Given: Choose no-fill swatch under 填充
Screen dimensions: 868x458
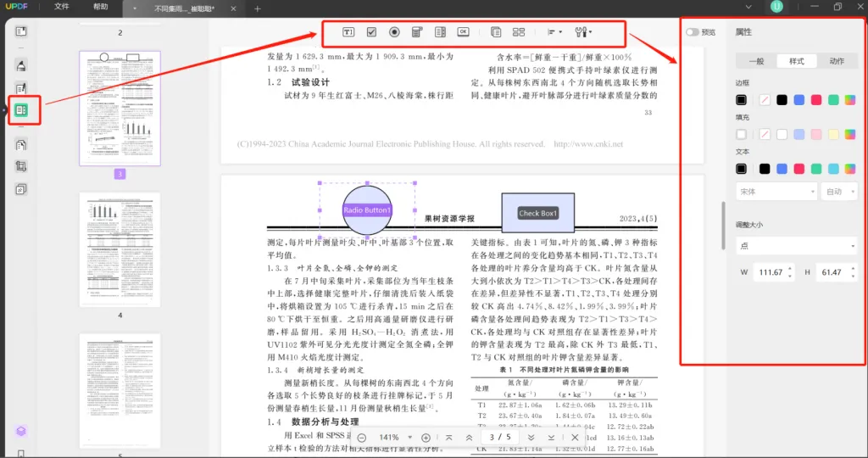Looking at the screenshot, I should coord(765,134).
